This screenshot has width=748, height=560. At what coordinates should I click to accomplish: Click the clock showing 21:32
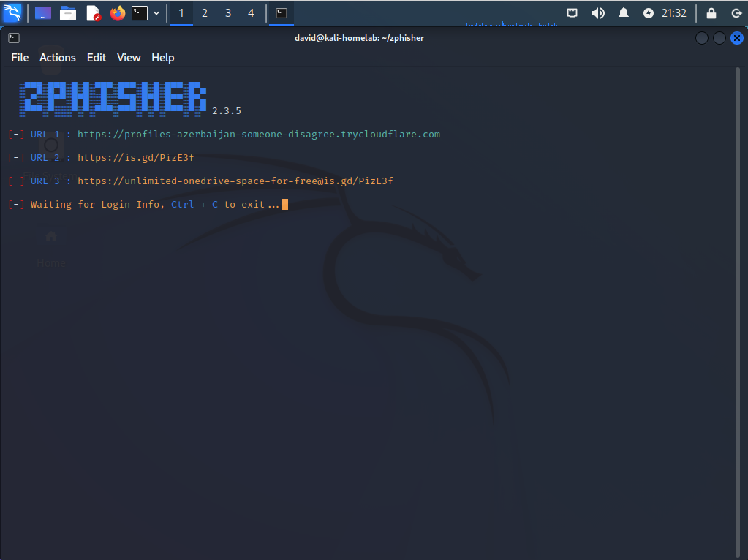click(673, 13)
